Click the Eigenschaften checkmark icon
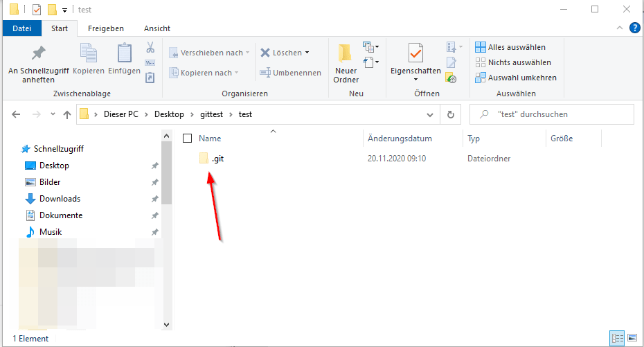The height and width of the screenshot is (347, 644). tap(415, 53)
